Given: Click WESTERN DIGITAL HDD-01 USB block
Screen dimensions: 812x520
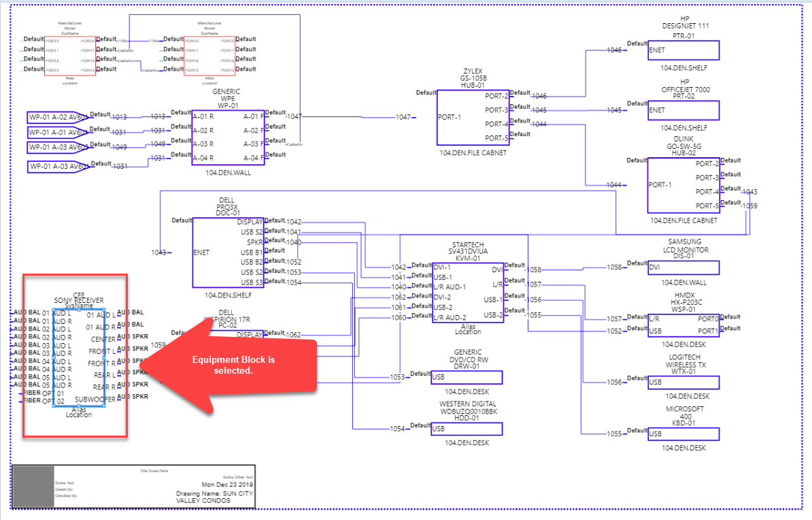Looking at the screenshot, I should tap(467, 429).
